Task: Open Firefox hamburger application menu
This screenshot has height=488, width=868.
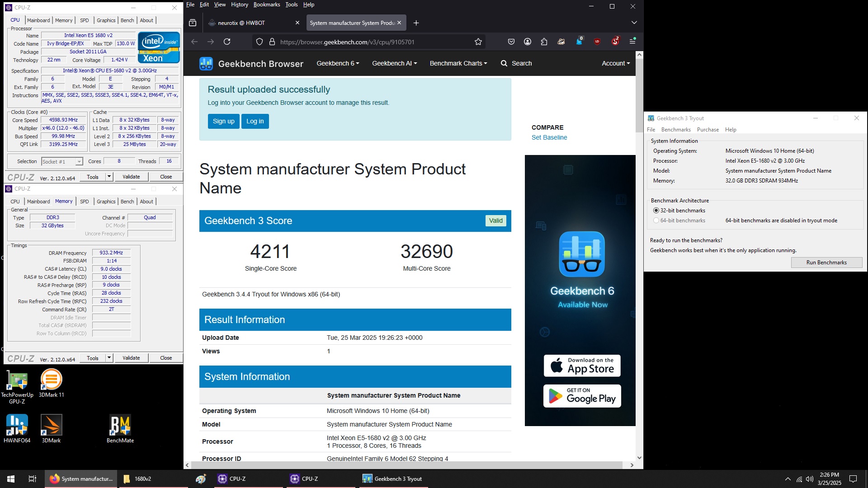Action: (632, 42)
